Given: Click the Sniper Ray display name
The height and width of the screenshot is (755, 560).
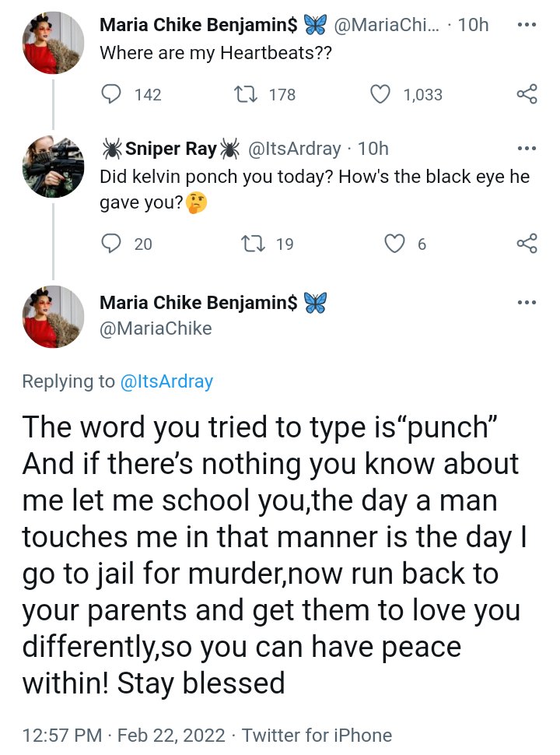Looking at the screenshot, I should pos(170,149).
